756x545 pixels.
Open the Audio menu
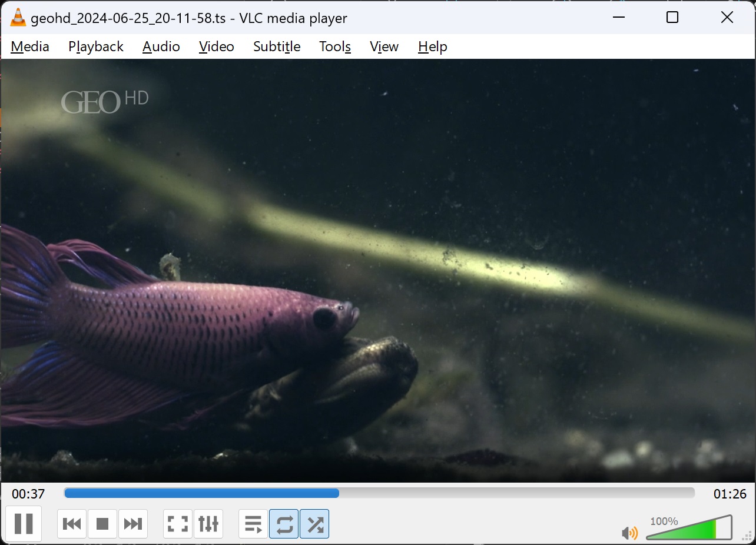pos(161,46)
